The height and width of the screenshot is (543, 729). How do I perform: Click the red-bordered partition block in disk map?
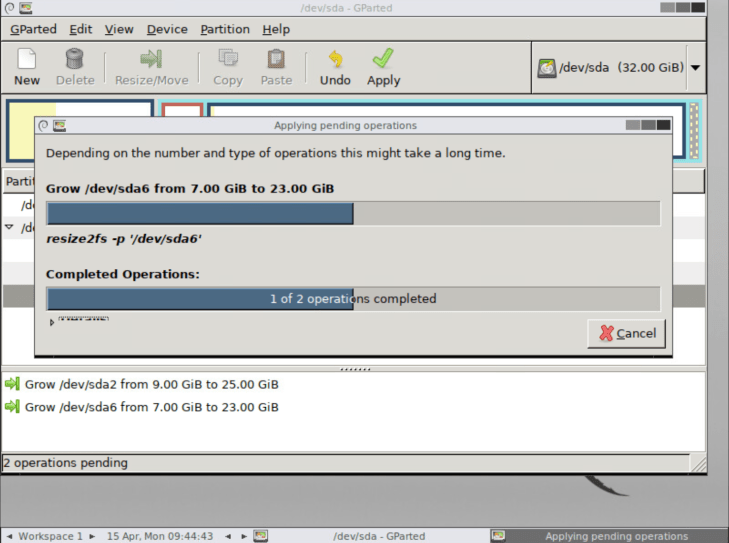pos(182,110)
